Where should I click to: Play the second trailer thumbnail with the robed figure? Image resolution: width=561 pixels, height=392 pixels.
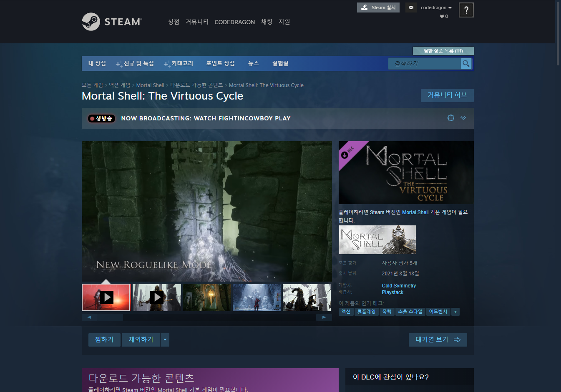pyautogui.click(x=156, y=297)
